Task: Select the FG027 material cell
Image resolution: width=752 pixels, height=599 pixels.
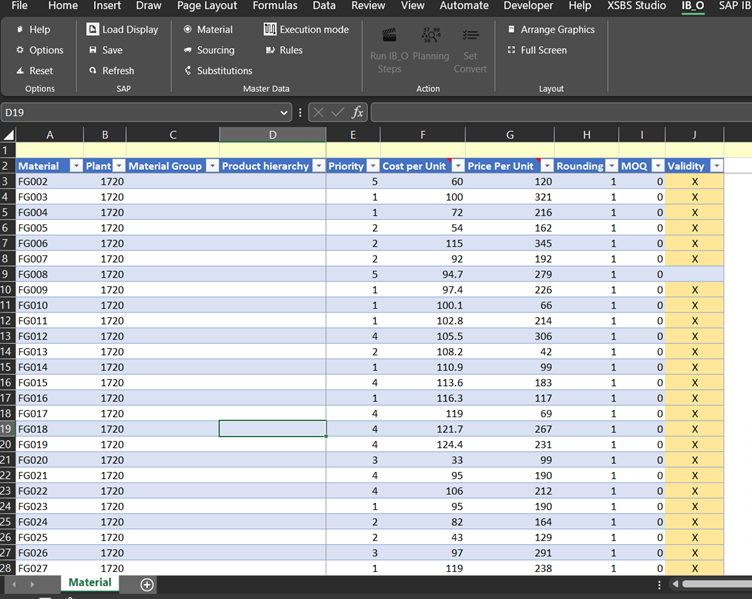Action: [49, 568]
